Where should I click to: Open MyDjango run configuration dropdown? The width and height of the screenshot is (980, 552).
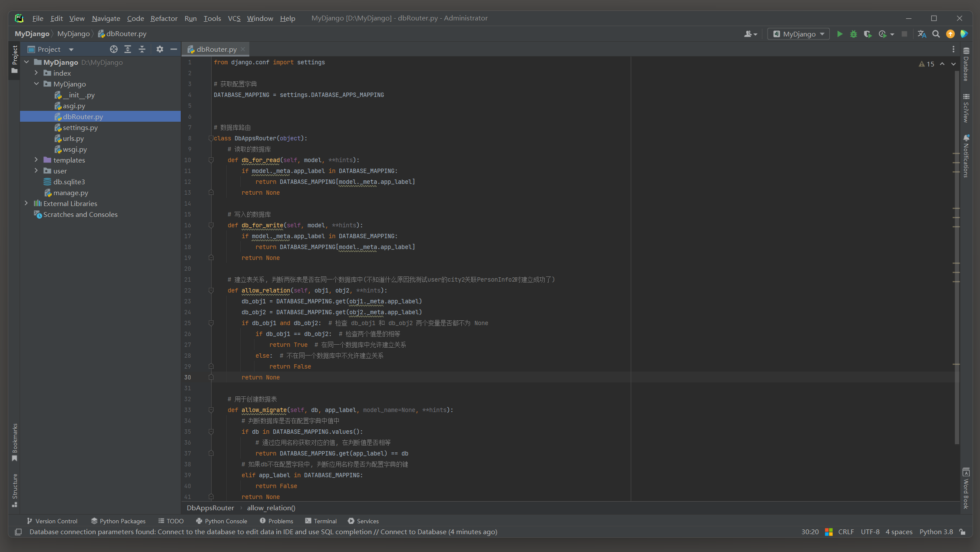tap(799, 34)
